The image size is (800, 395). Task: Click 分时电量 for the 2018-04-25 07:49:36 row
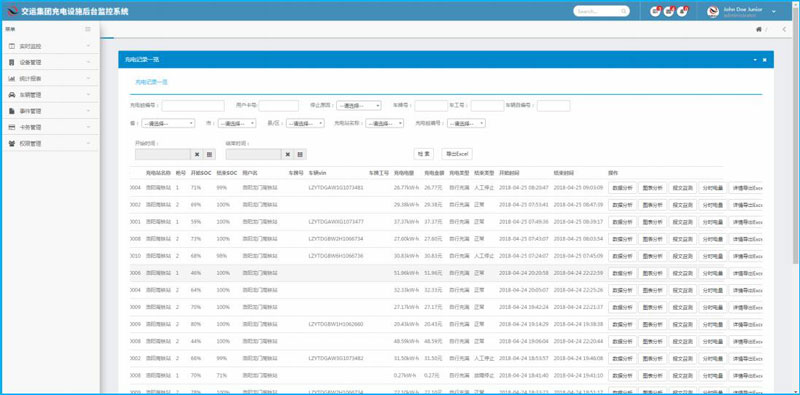click(x=713, y=222)
